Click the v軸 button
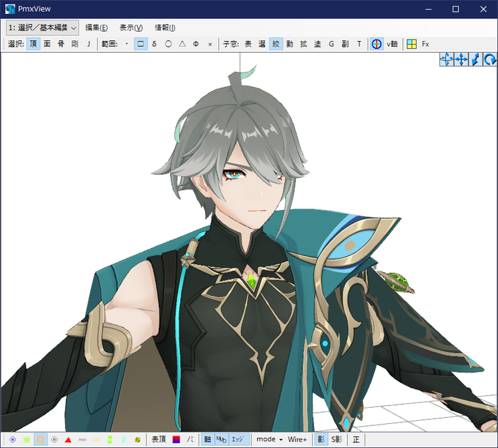 [x=393, y=44]
